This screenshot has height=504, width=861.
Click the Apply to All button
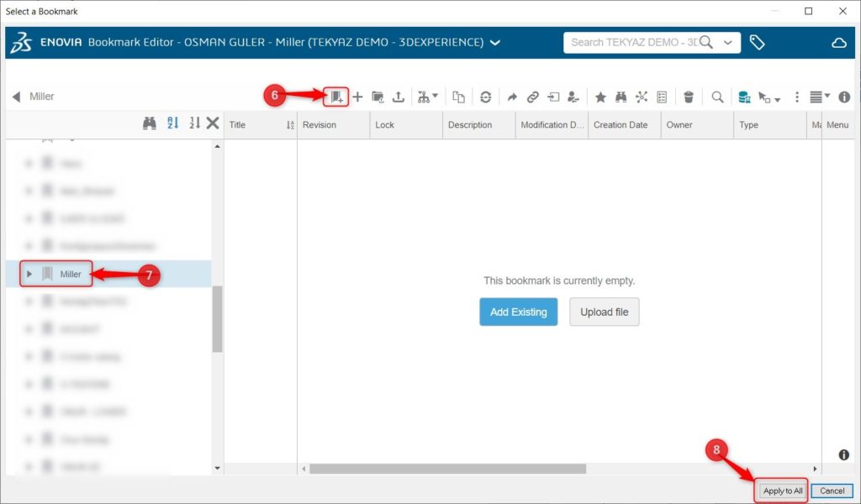tap(783, 491)
